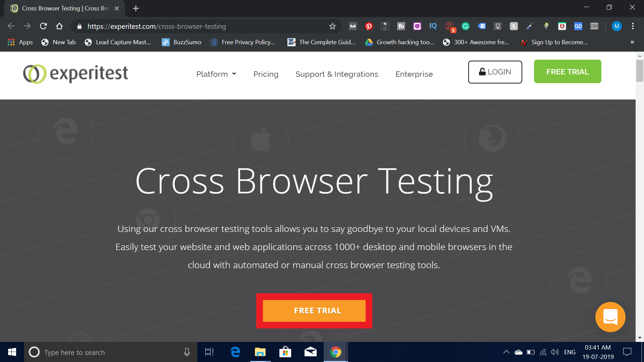Open the Grammarly extension icon
This screenshot has height=362, width=644.
(x=466, y=26)
